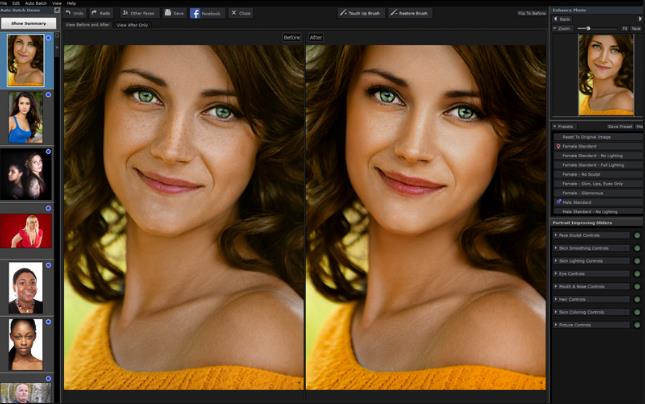Share photo via Facebook icon

point(195,13)
